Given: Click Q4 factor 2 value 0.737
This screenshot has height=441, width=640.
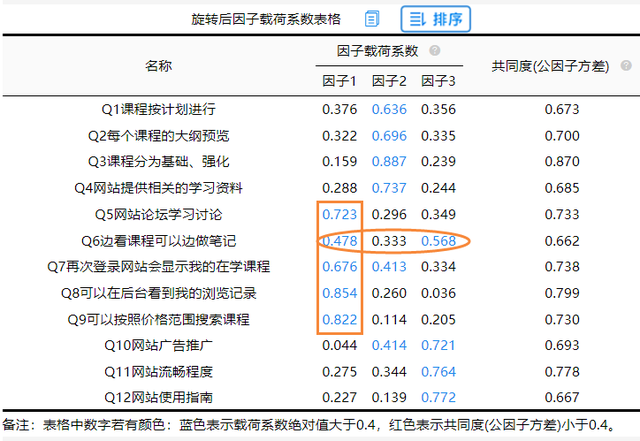Looking at the screenshot, I should (x=389, y=188).
